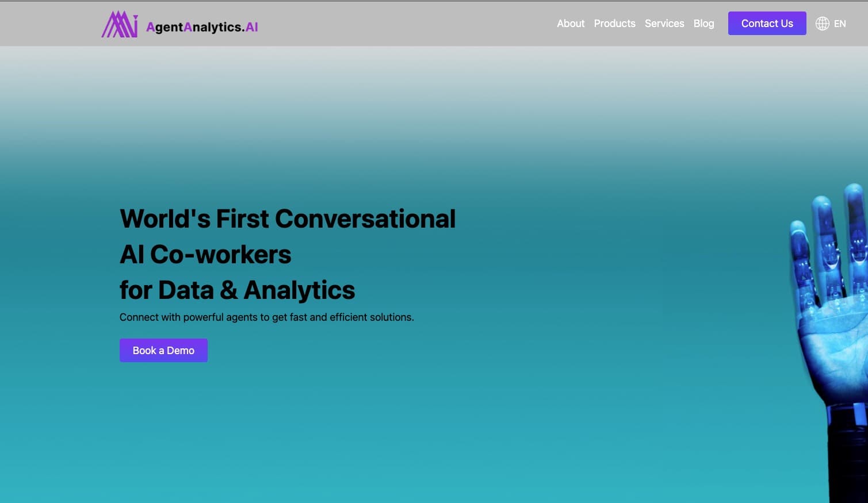
Task: Select the purple mountain-shaped brand mark
Action: (119, 24)
